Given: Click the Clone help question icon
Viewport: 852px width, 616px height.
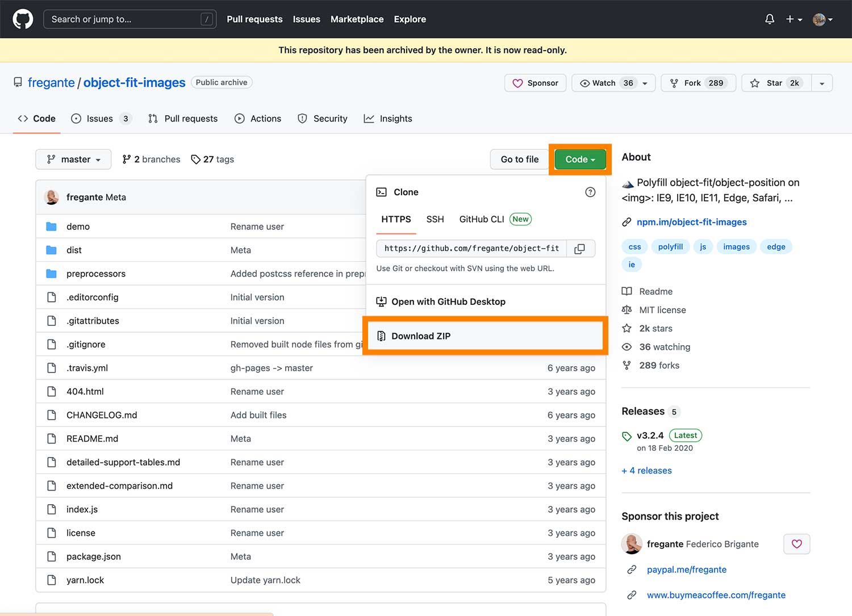Looking at the screenshot, I should click(x=590, y=192).
